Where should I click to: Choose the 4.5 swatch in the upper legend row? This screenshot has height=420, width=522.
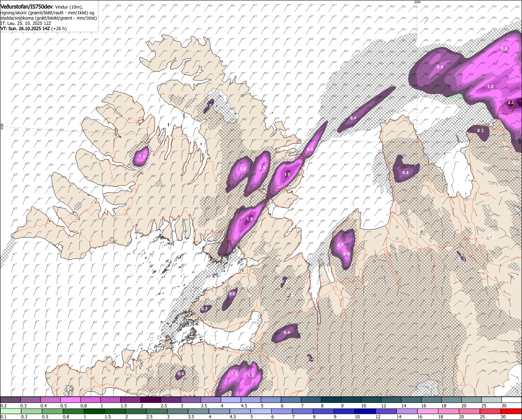coord(251,400)
